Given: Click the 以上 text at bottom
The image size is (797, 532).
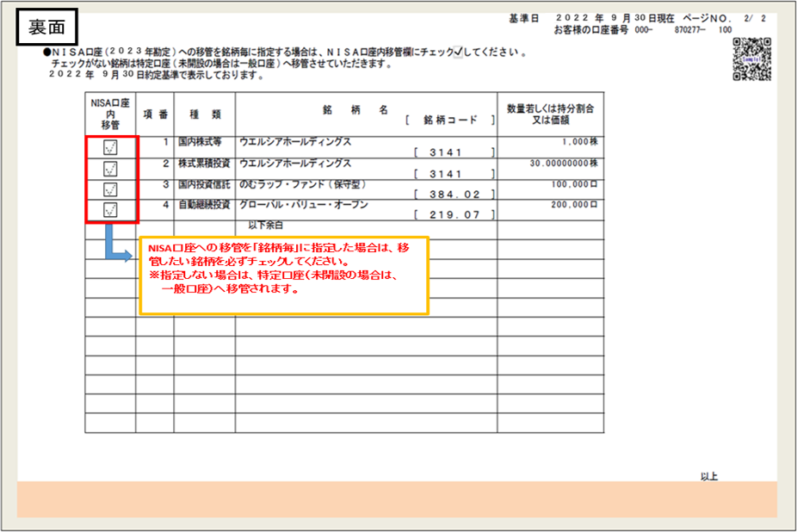Looking at the screenshot, I should (x=708, y=477).
